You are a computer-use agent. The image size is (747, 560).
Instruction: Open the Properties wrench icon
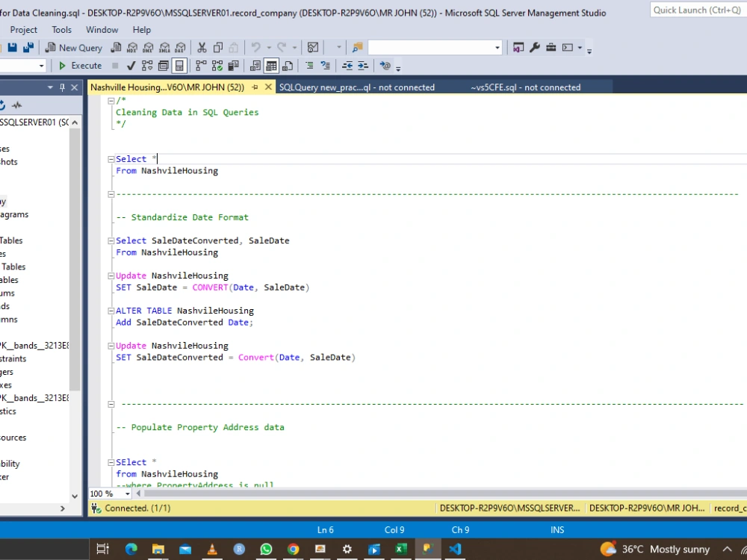pos(535,47)
